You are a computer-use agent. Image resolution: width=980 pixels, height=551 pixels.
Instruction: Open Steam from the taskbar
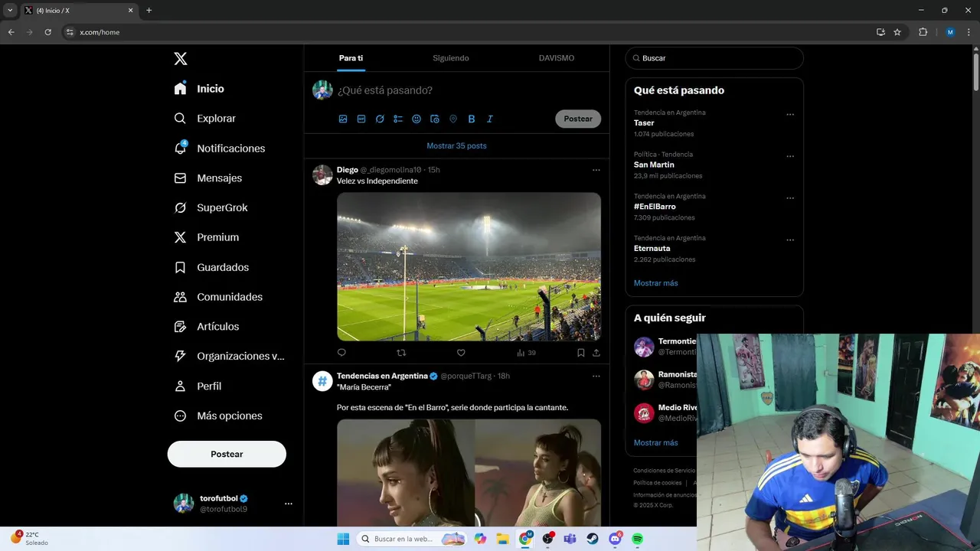click(x=593, y=539)
